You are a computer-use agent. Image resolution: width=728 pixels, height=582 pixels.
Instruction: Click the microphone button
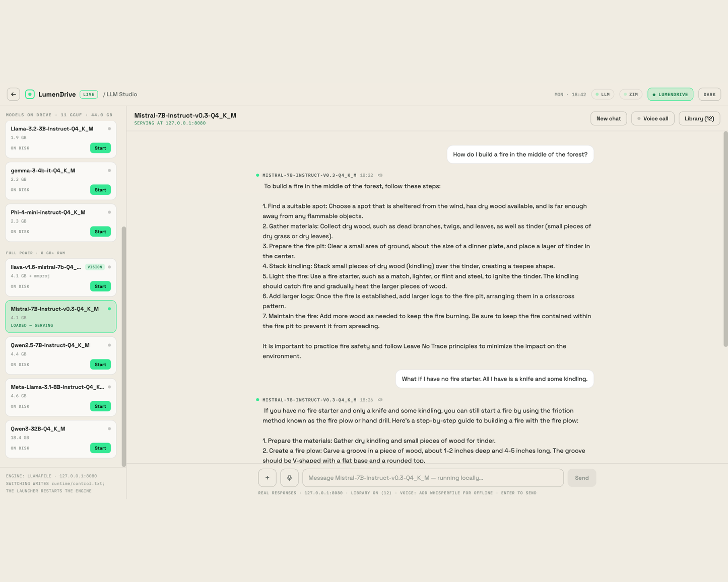click(290, 478)
